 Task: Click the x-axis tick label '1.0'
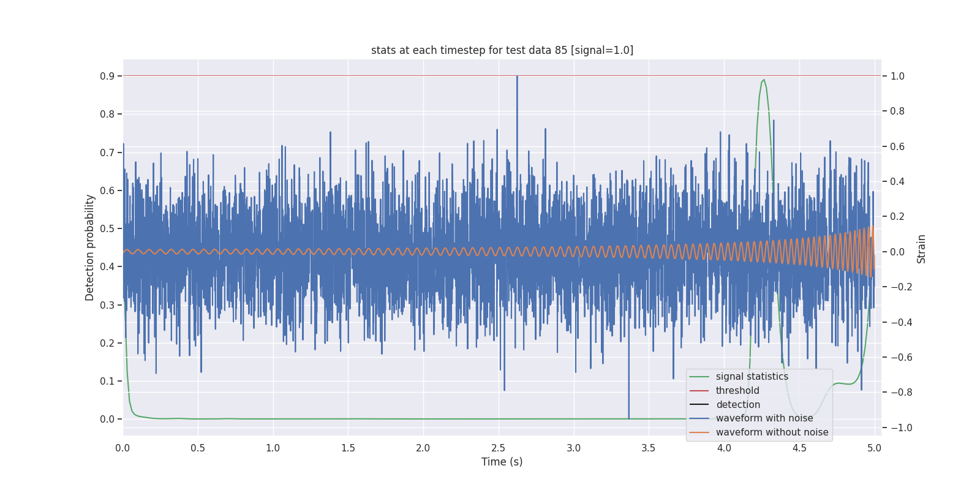coord(273,448)
